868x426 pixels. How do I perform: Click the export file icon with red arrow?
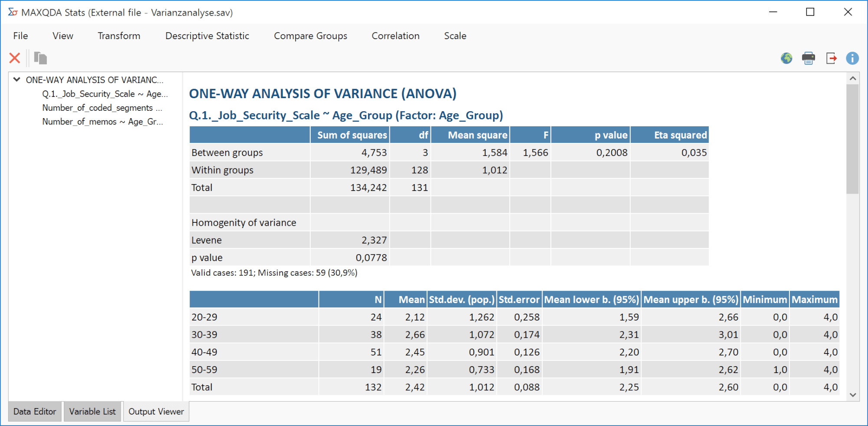(x=831, y=58)
